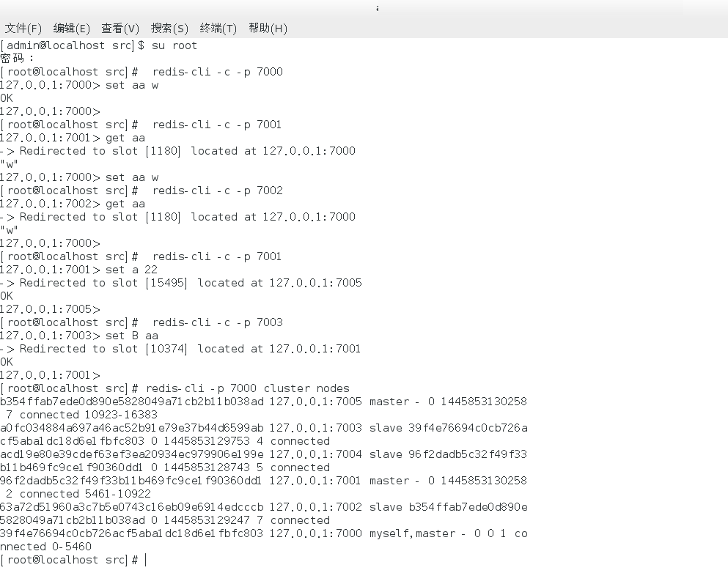
Task: Click the empty "127.0.0.1:7005>" prompt
Action: point(50,309)
